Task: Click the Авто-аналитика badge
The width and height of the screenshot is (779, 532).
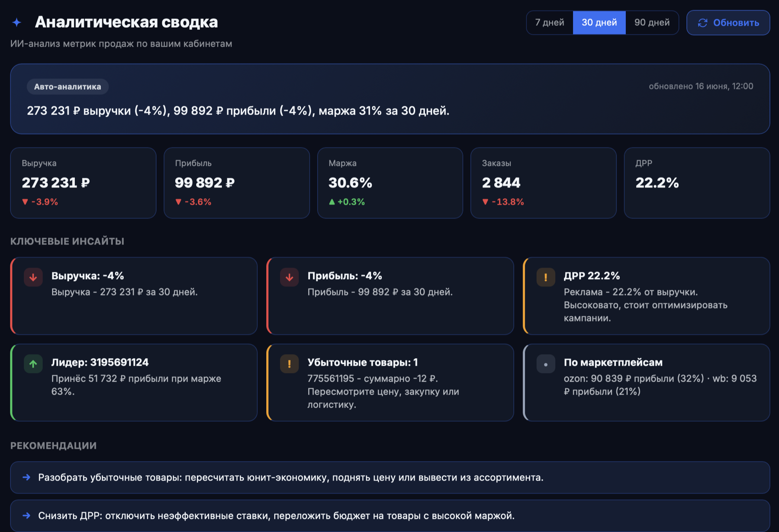Action: coord(68,87)
